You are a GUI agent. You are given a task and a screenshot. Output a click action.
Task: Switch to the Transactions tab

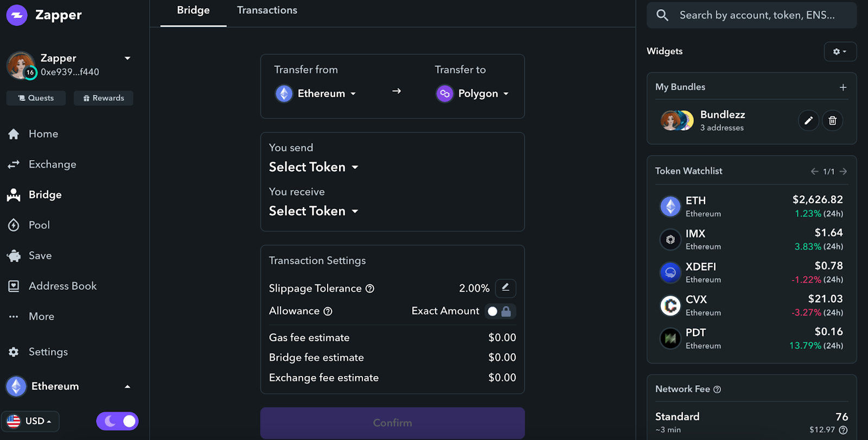pyautogui.click(x=267, y=10)
